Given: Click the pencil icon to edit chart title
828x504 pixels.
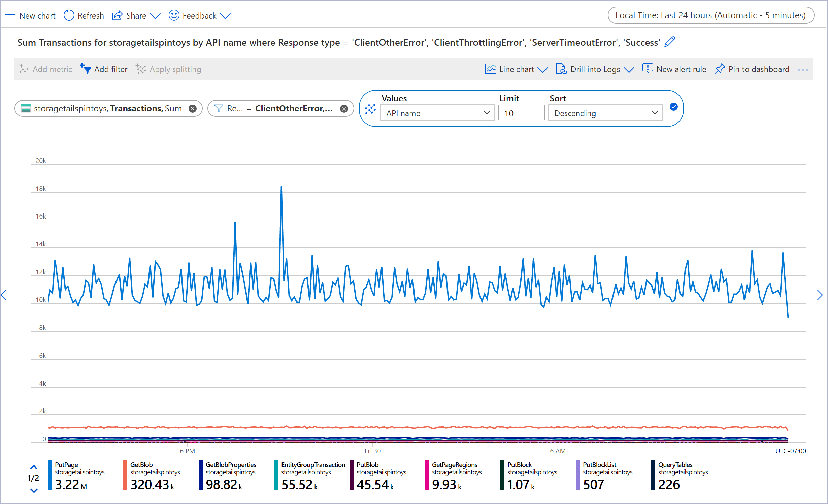Looking at the screenshot, I should click(x=669, y=42).
